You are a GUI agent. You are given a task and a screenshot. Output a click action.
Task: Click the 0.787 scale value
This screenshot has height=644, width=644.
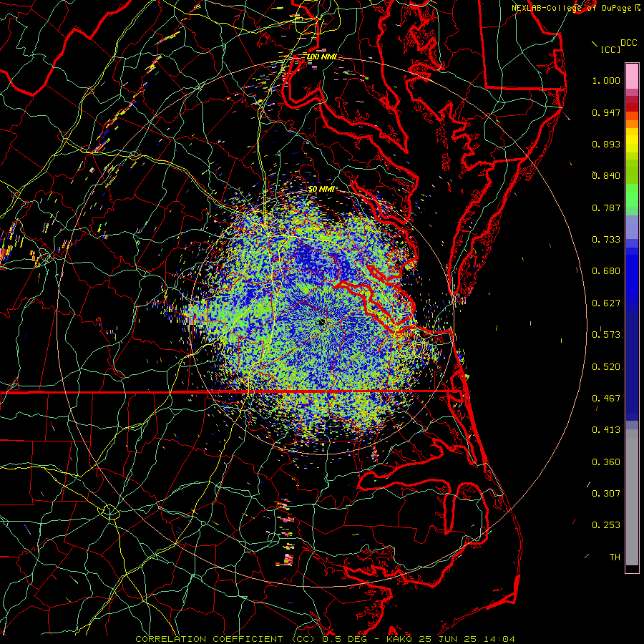(x=606, y=208)
